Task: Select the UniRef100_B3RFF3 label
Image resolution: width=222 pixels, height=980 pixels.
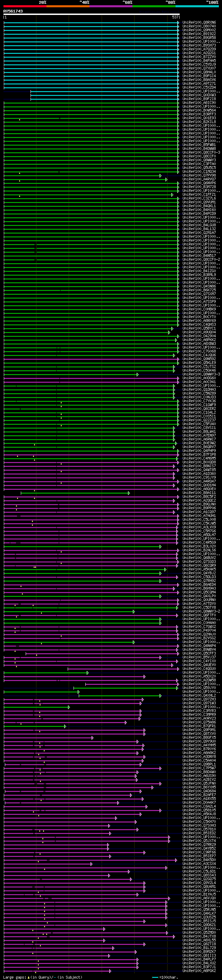Action: [x=199, y=114]
